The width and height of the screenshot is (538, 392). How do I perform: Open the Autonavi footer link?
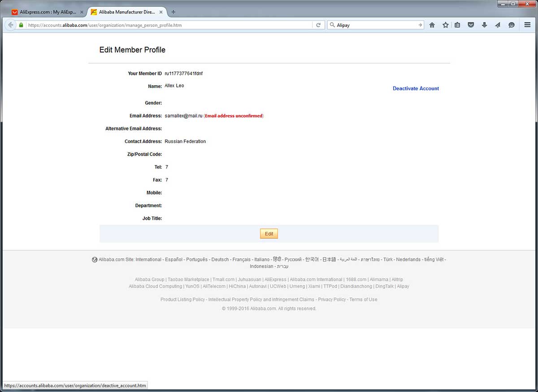coord(258,286)
